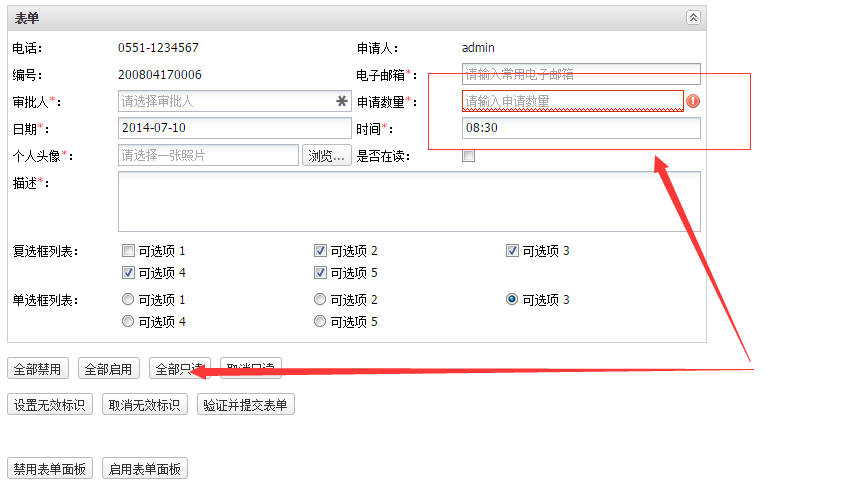Uncheck 可选项 3 in the 复选框列表
Screen dimensions: 846x501
(x=512, y=251)
